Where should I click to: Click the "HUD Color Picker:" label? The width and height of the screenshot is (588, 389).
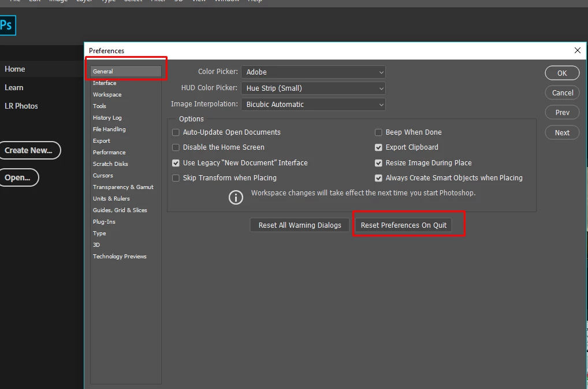[209, 88]
